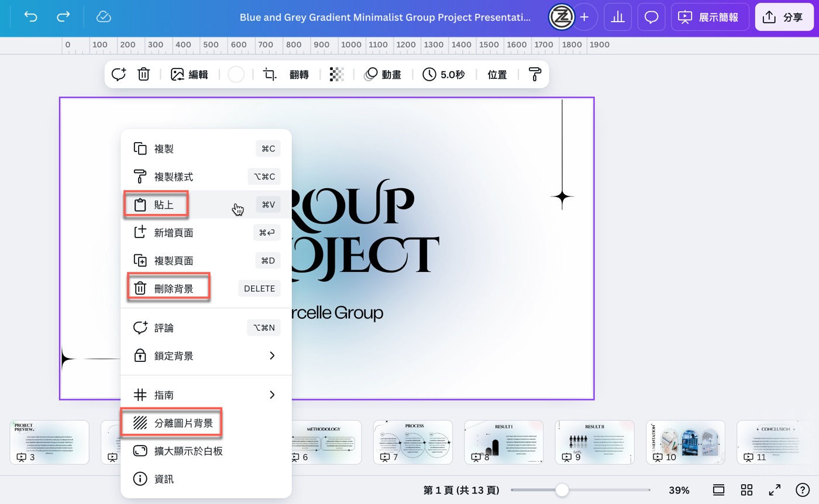Open 位置 position panel
Image resolution: width=819 pixels, height=504 pixels.
497,74
